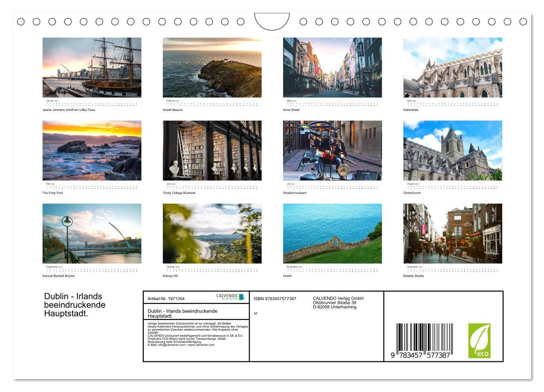Select the Christchurch August photo
Image resolution: width=544 pixels, height=392 pixels.
pos(452,150)
